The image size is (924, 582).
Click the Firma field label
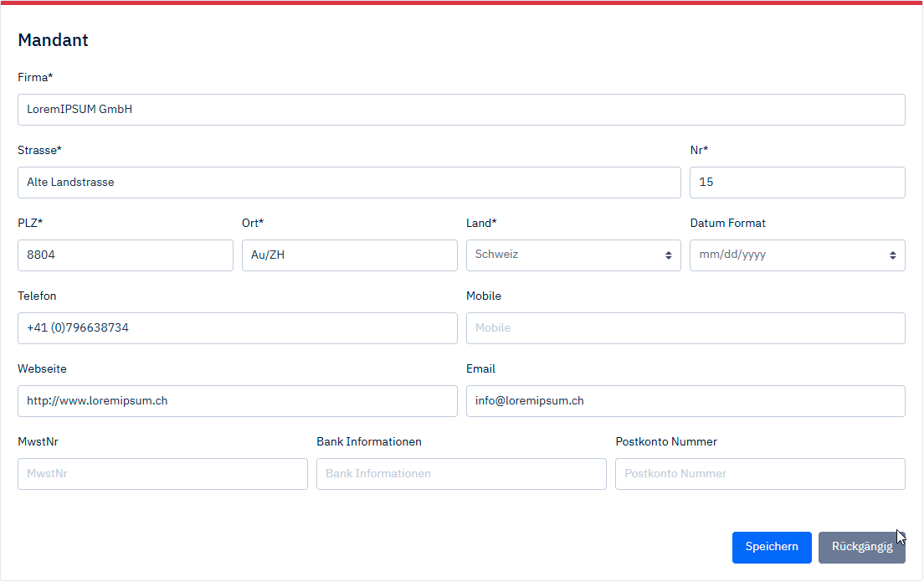[x=35, y=78]
